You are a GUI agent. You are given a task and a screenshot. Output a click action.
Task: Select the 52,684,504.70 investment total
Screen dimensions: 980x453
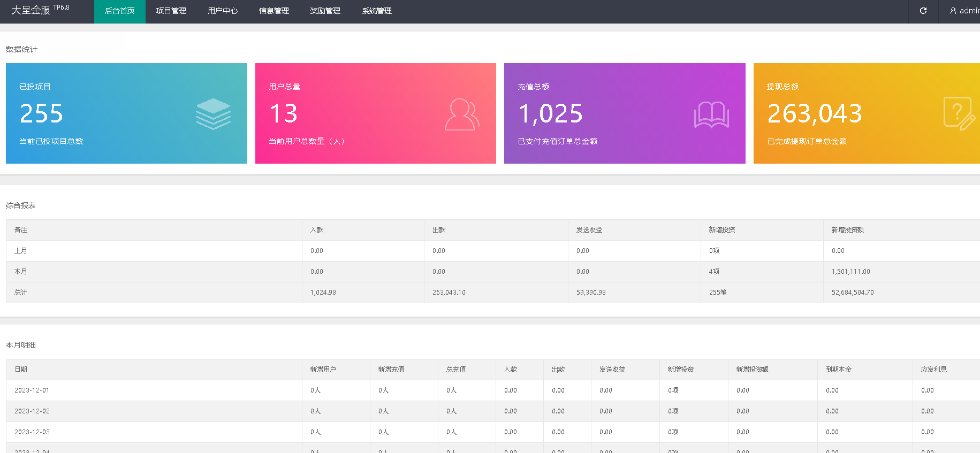click(x=853, y=293)
